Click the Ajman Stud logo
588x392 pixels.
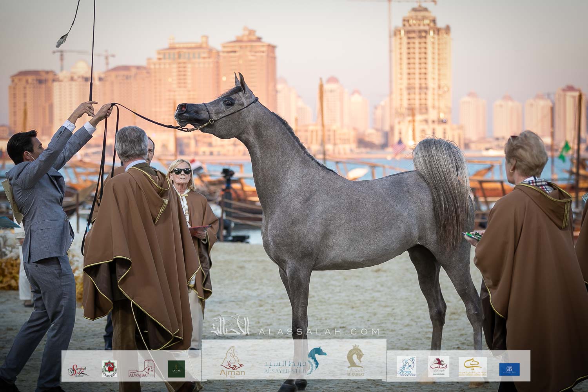click(232, 363)
